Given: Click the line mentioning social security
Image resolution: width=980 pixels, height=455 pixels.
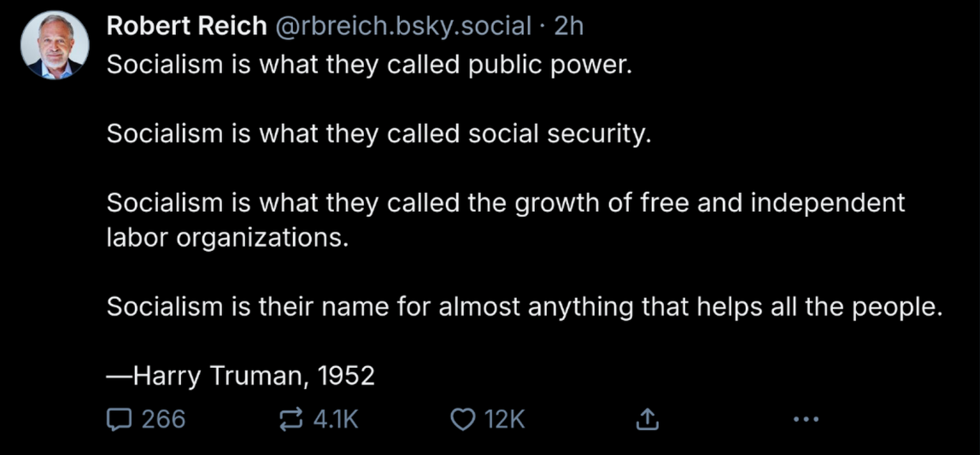Looking at the screenshot, I should tap(379, 135).
